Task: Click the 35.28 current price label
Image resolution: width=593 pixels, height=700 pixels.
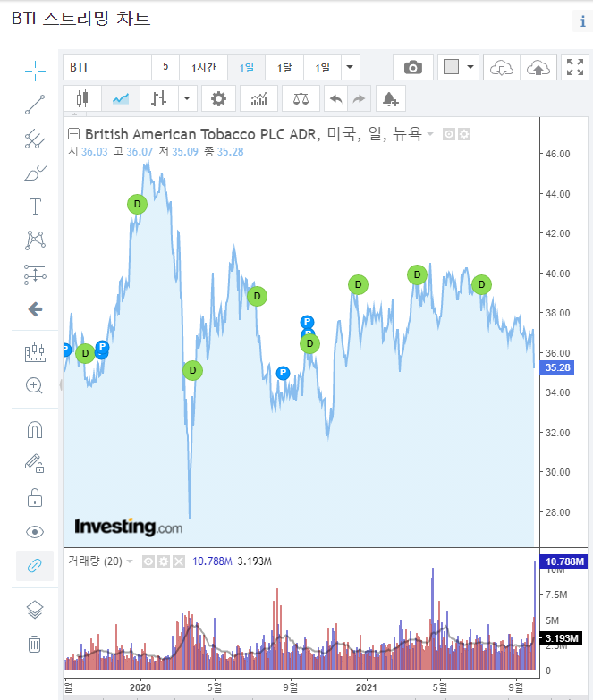Action: pos(557,367)
